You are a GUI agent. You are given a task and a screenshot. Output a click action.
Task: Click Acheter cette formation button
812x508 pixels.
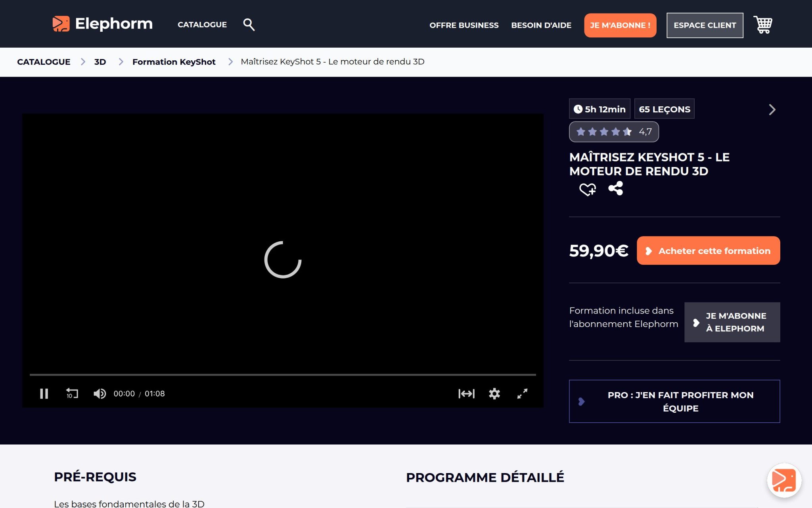pyautogui.click(x=708, y=250)
